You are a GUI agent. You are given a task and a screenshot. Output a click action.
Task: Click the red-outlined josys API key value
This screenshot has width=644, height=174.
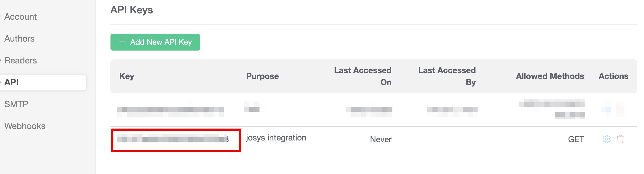(x=173, y=139)
